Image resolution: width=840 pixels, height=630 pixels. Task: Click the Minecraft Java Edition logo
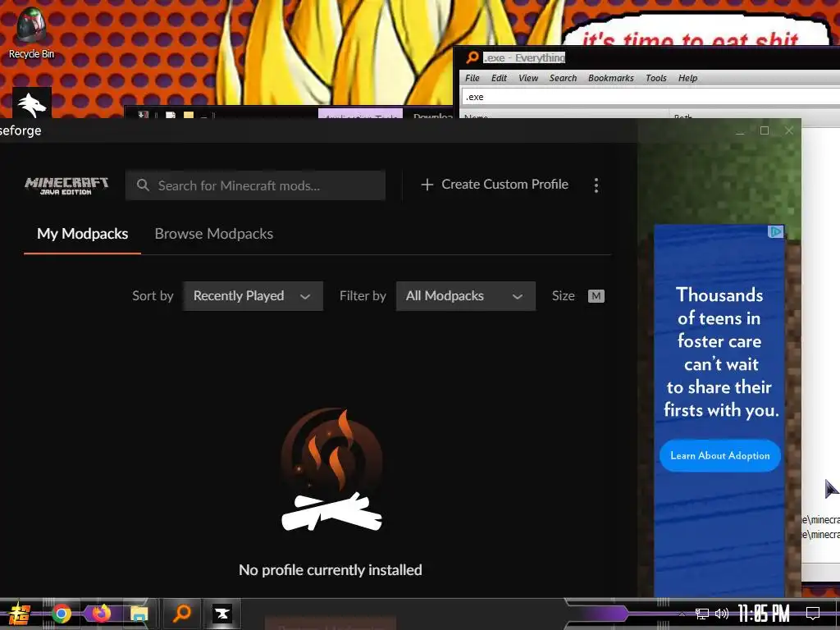[66, 186]
